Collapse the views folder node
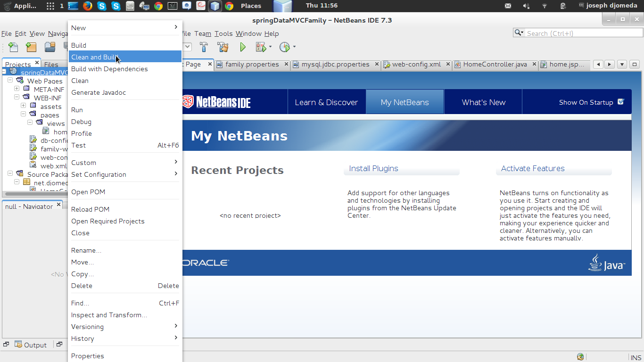The height and width of the screenshot is (362, 644). pos(30,123)
